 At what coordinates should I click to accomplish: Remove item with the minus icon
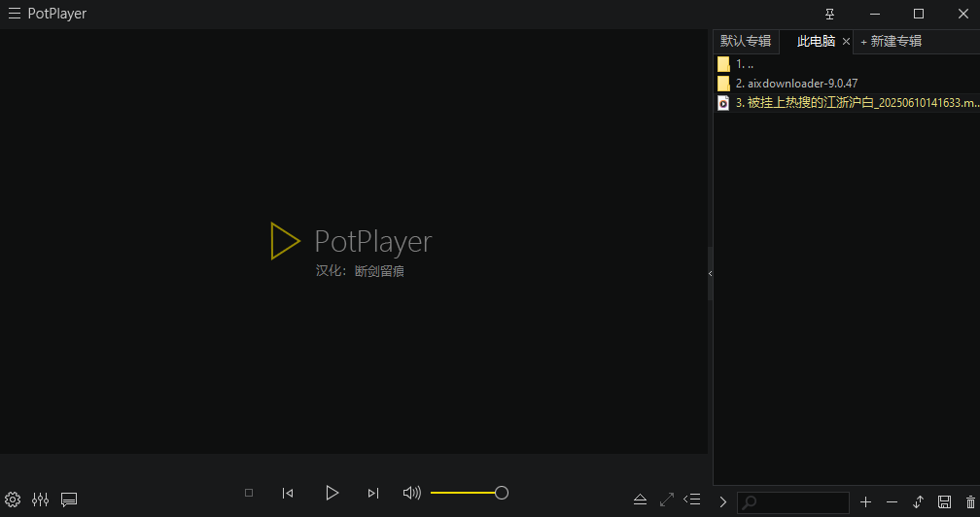tap(892, 502)
